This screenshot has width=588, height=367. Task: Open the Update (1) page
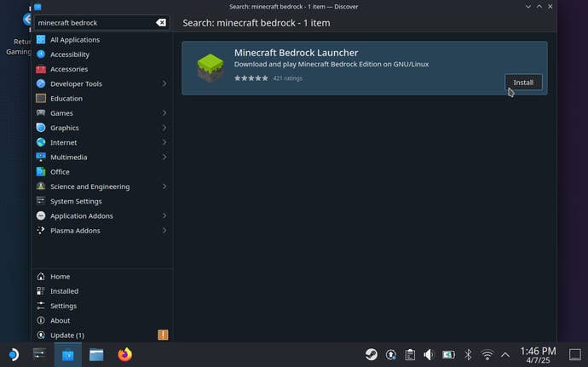click(102, 335)
